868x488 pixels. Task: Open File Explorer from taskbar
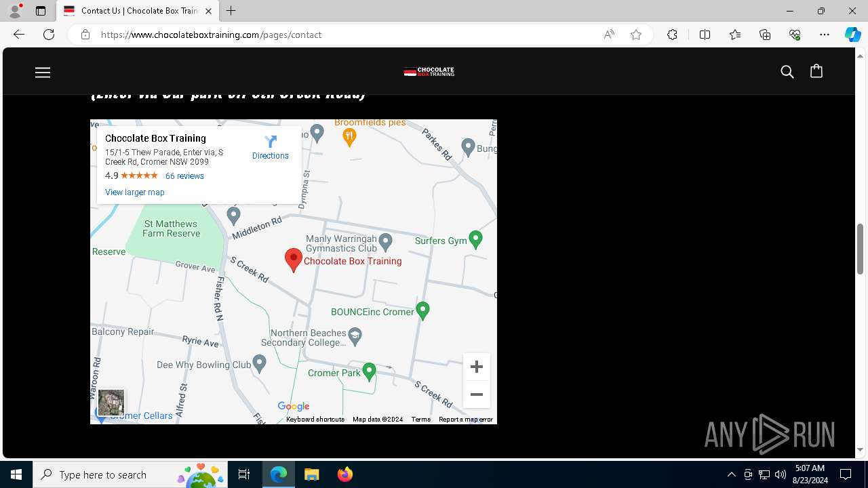click(311, 474)
